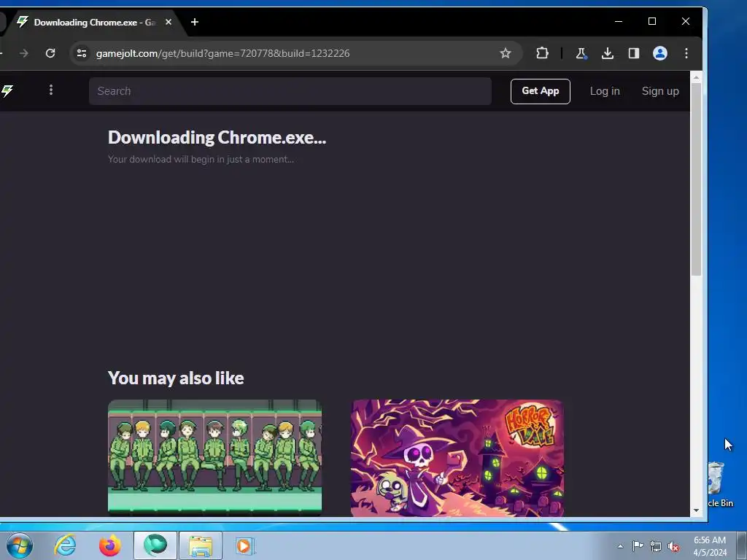Click the page scrollbar down arrow
The height and width of the screenshot is (560, 747).
point(696,510)
